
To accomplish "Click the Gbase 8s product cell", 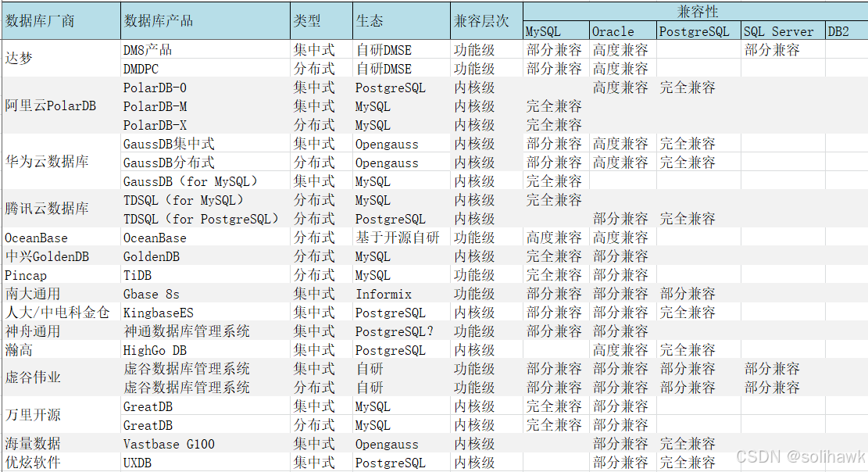I will (x=205, y=294).
